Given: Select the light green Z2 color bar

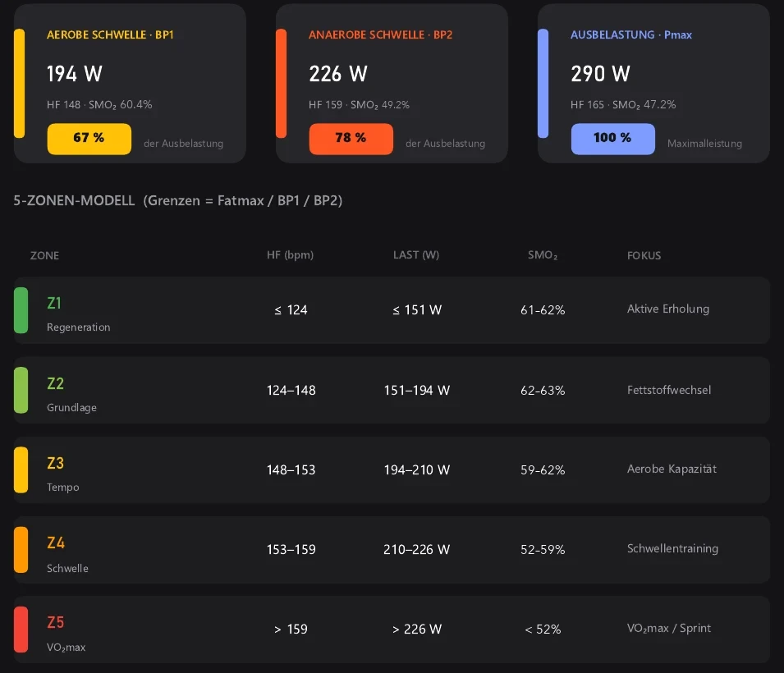Looking at the screenshot, I should tap(21, 390).
